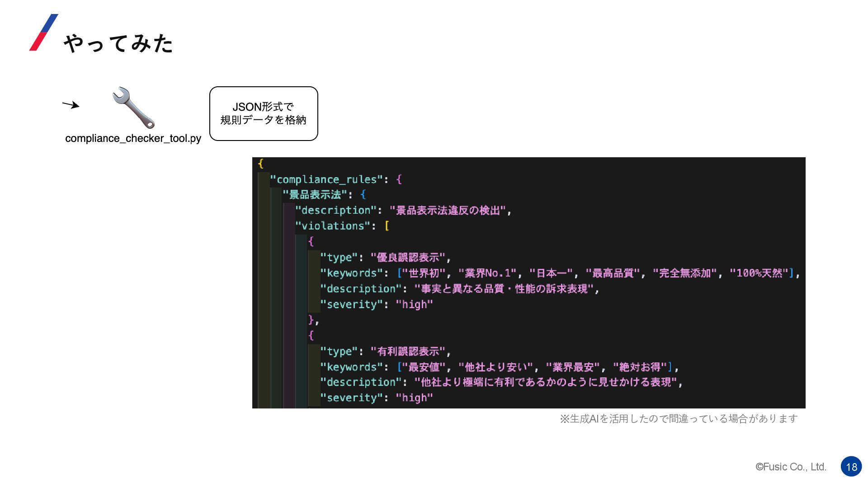868x488 pixels.
Task: Click the slide title やってみた
Action: pyautogui.click(x=118, y=43)
